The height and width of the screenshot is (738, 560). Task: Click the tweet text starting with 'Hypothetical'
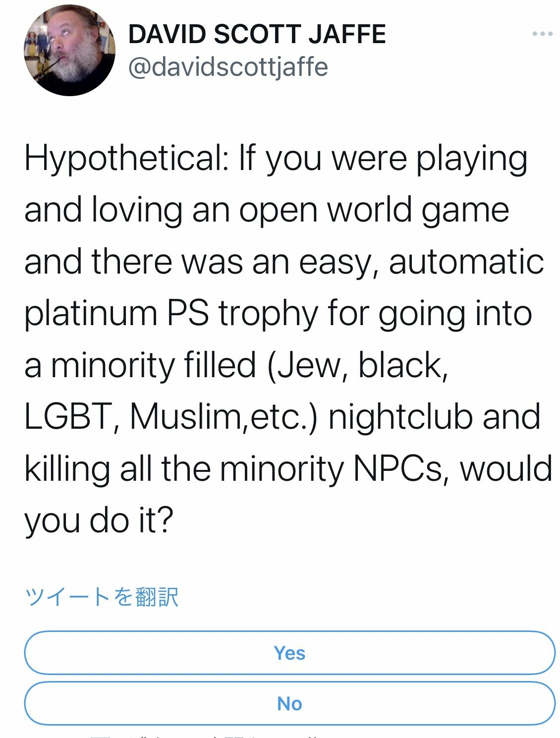coord(275,159)
